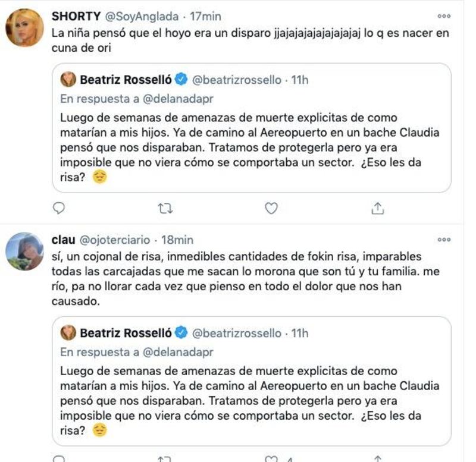Open Beatriz Rosselló name in first quote
The image size is (476, 462).
coord(126,80)
